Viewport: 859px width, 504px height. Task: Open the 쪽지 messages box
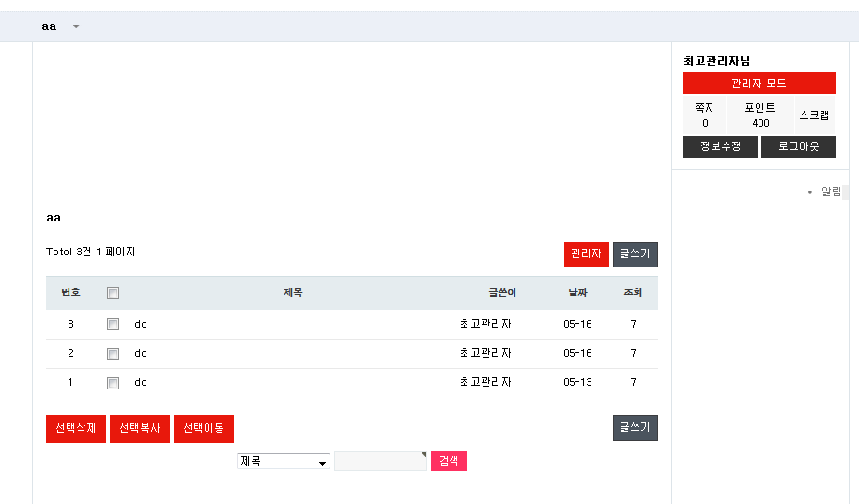coord(705,115)
